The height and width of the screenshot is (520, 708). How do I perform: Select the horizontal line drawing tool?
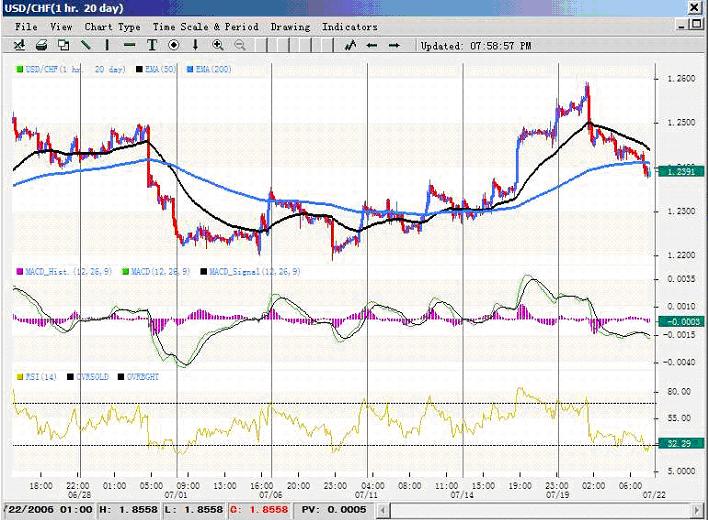coord(129,45)
